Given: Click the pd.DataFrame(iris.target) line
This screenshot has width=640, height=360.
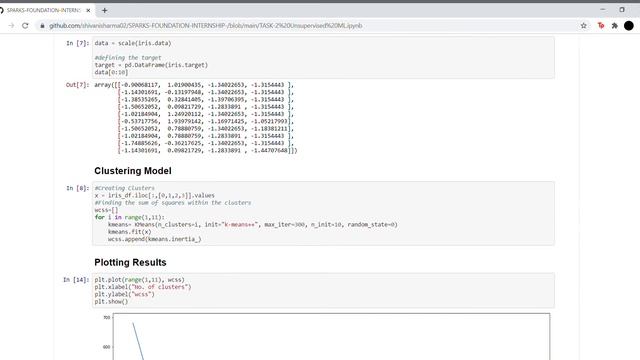Looking at the screenshot, I should pyautogui.click(x=151, y=65).
